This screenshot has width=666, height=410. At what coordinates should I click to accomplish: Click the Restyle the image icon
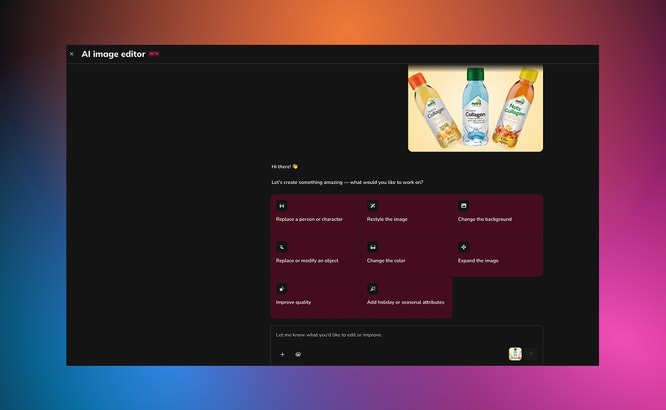(x=373, y=206)
